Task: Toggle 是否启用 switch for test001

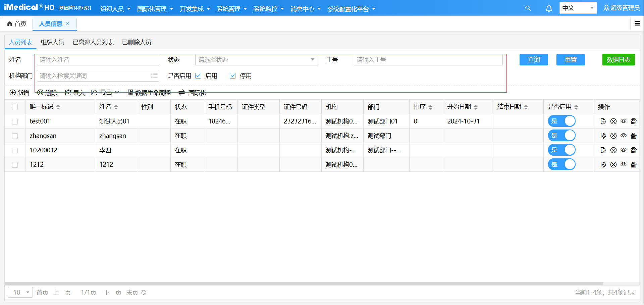Action: coord(562,121)
